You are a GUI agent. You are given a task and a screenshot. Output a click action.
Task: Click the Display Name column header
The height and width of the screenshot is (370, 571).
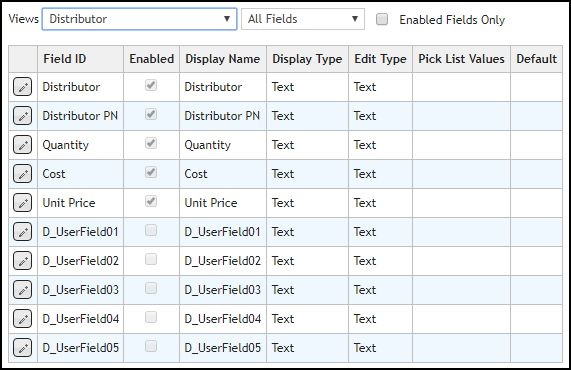223,59
